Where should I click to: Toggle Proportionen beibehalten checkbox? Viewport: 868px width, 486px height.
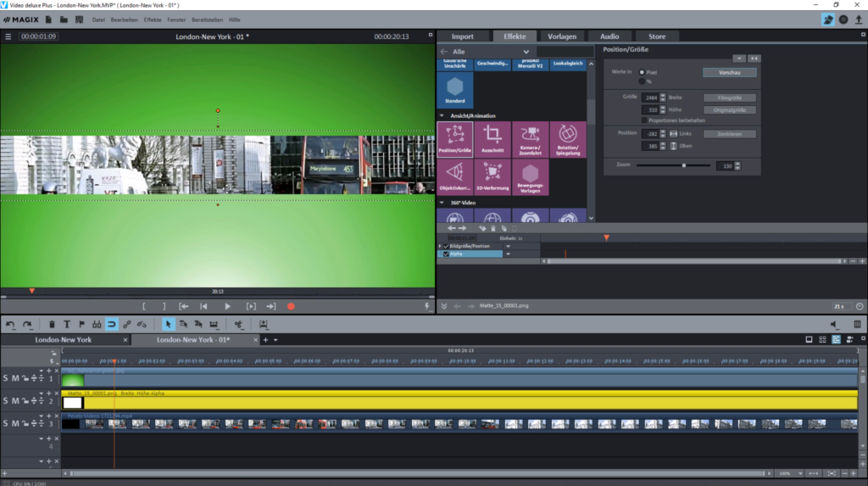pyautogui.click(x=644, y=120)
